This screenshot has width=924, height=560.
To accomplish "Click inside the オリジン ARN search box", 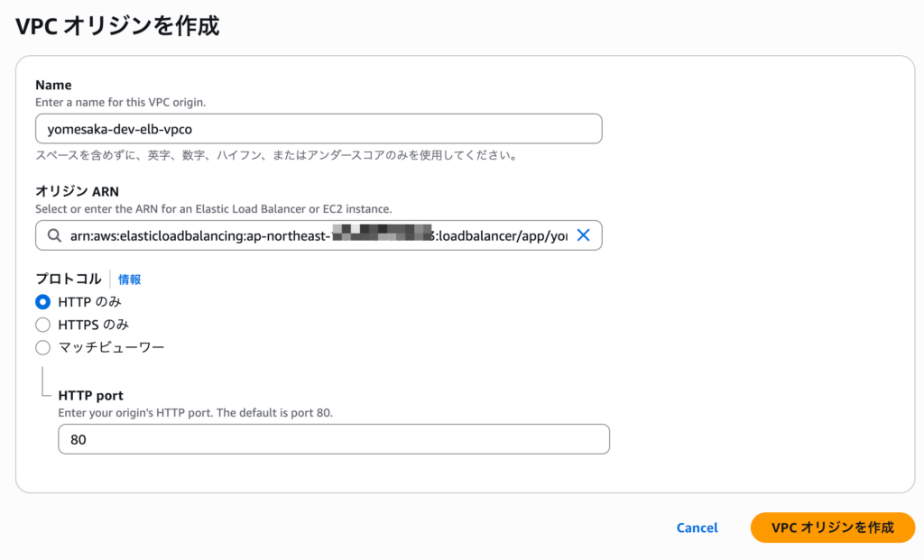I will [x=318, y=235].
